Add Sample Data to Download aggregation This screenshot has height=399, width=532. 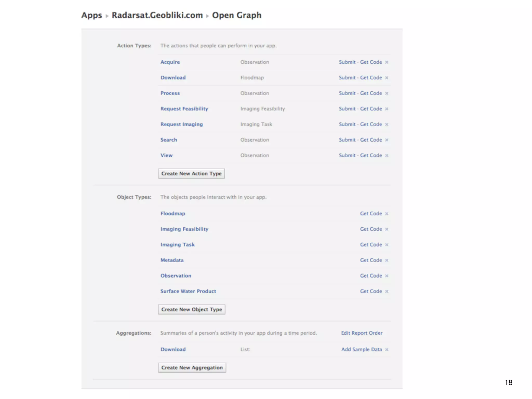click(x=362, y=349)
